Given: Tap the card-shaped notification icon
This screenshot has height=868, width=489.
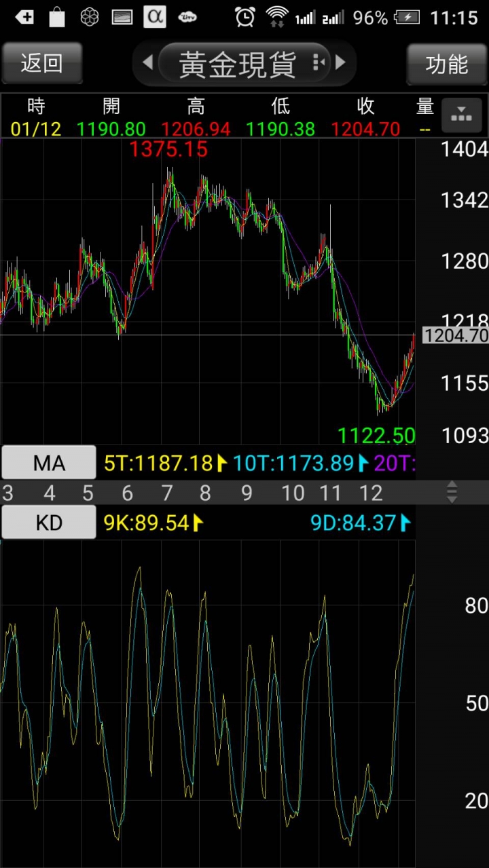Looking at the screenshot, I should tap(122, 18).
